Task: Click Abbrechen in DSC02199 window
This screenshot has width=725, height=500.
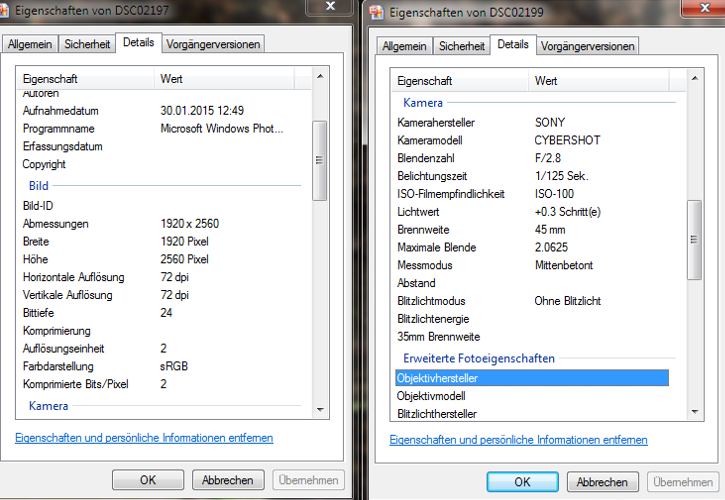Action: (602, 482)
